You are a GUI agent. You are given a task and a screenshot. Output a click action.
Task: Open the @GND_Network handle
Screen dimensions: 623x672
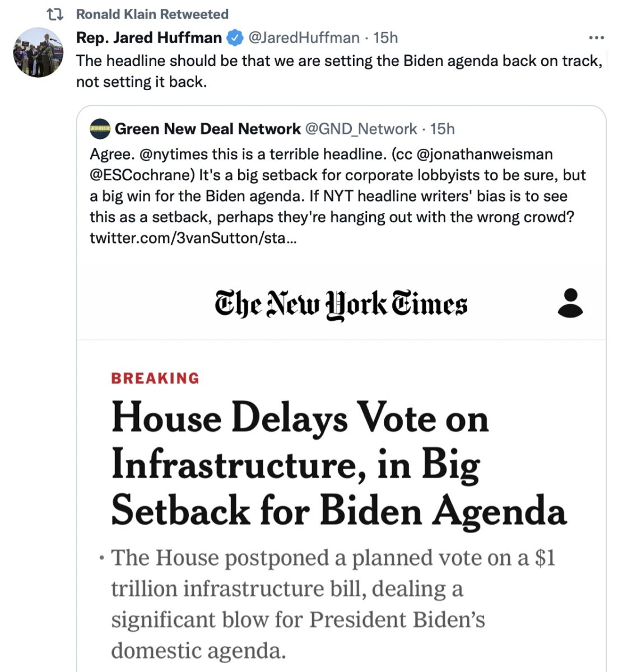click(361, 129)
